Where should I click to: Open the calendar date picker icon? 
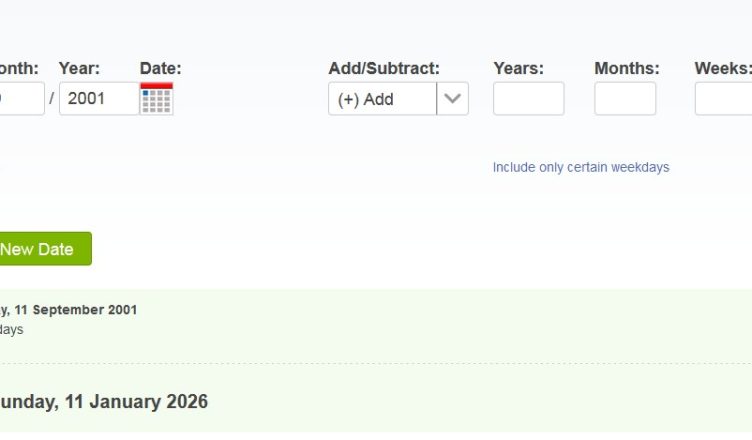pos(156,99)
